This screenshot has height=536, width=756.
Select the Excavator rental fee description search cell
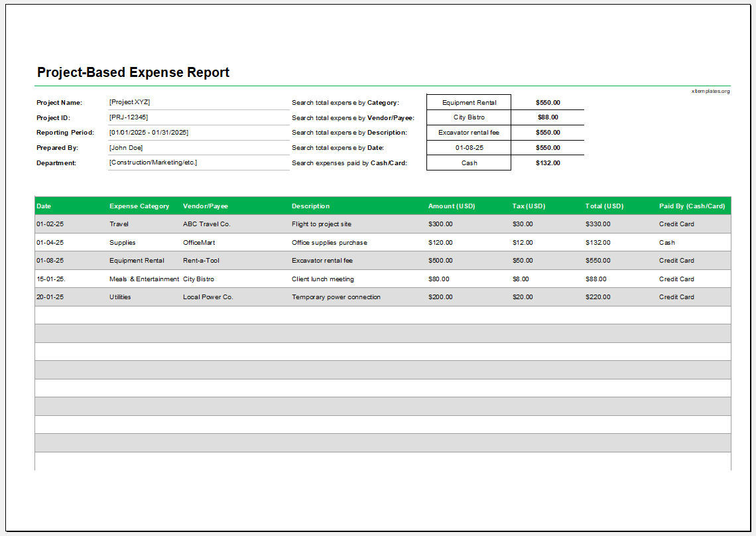pyautogui.click(x=469, y=133)
